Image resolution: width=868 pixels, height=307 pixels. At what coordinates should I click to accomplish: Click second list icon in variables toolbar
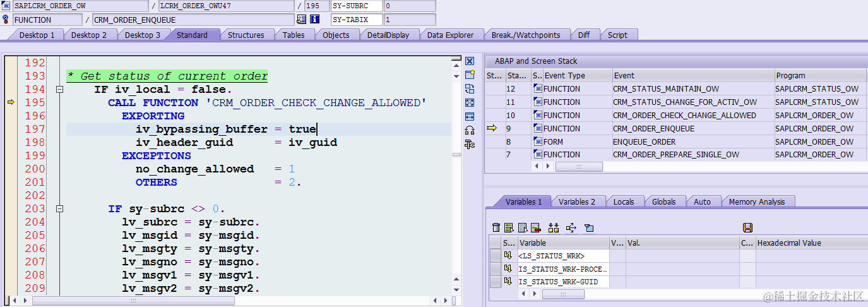tap(522, 227)
